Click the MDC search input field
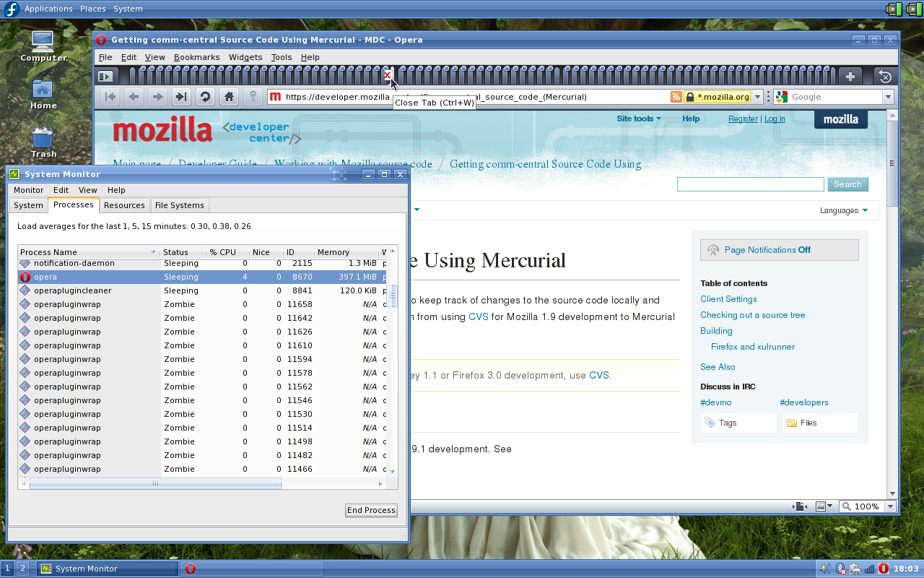 pos(750,184)
